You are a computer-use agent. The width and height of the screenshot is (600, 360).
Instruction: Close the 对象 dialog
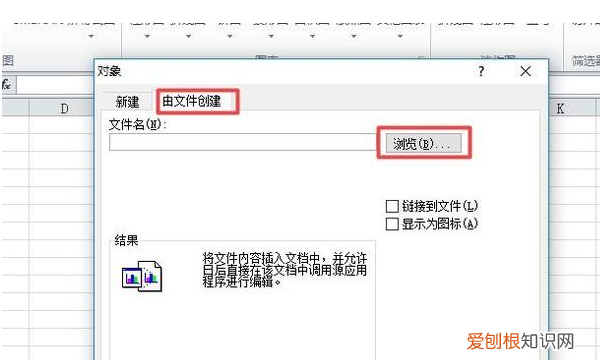click(525, 71)
